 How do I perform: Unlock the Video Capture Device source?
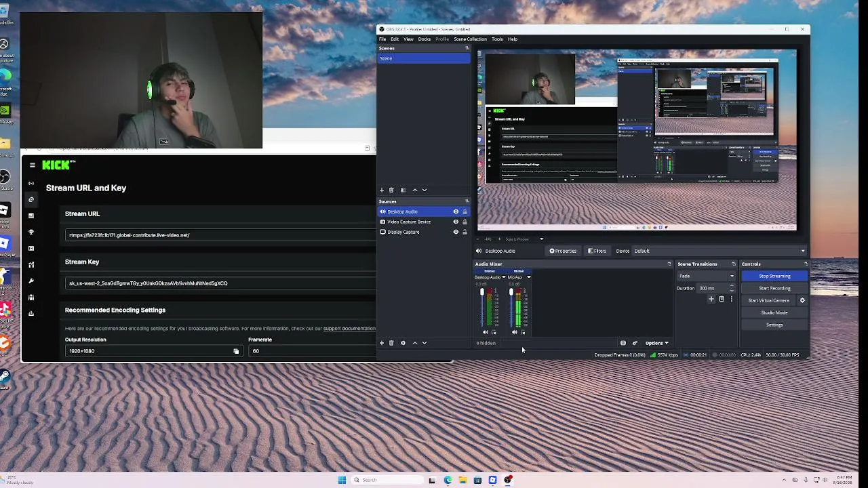465,222
